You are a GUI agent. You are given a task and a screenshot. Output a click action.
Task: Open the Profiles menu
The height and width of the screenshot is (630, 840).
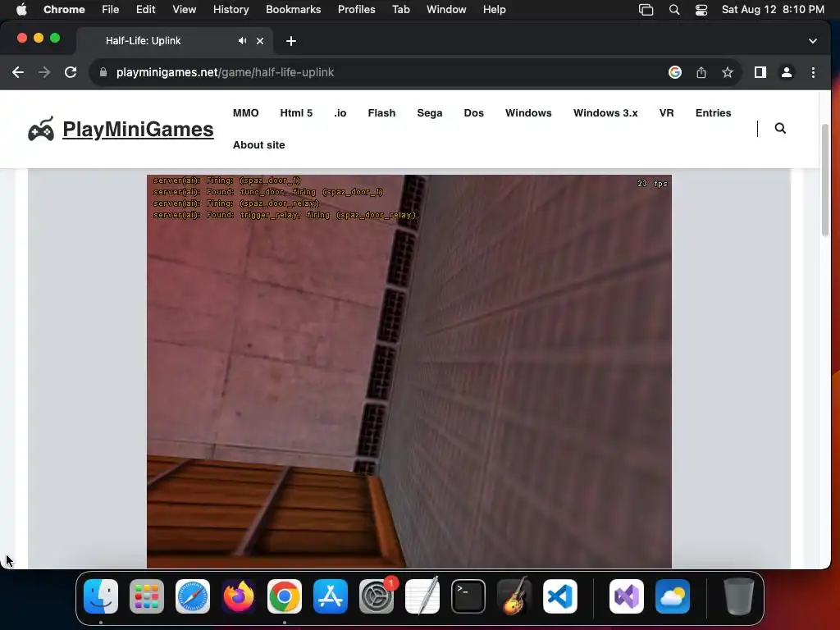[x=356, y=10]
